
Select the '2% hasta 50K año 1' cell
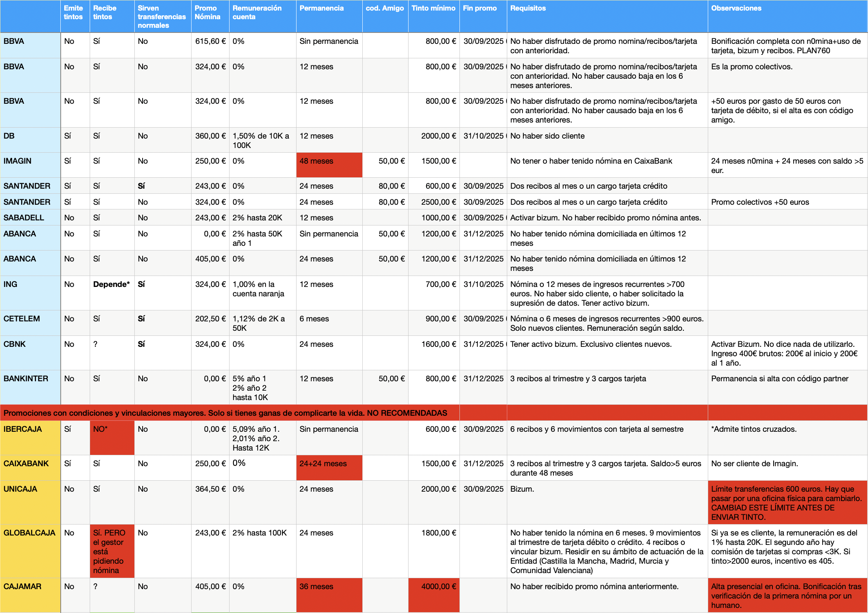263,238
